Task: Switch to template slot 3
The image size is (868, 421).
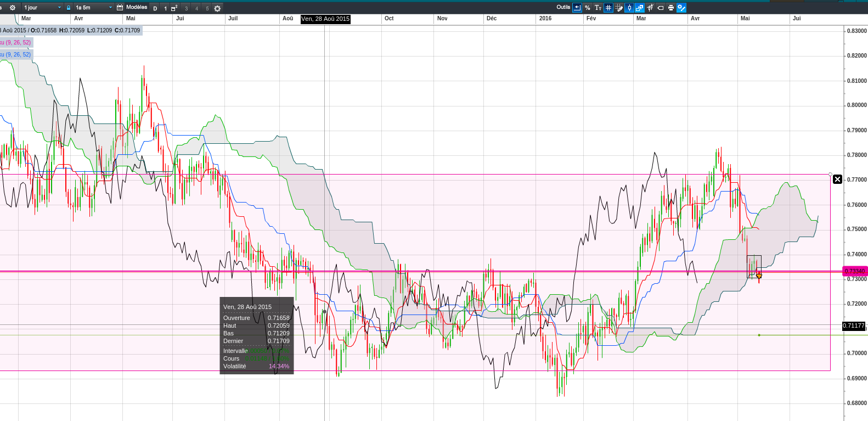Action: click(x=187, y=8)
